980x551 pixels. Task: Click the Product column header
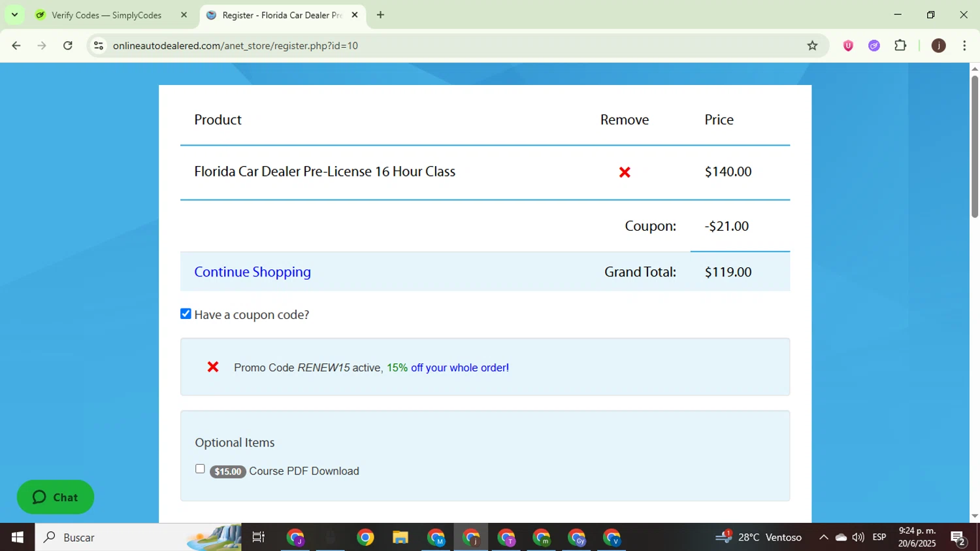(x=218, y=120)
